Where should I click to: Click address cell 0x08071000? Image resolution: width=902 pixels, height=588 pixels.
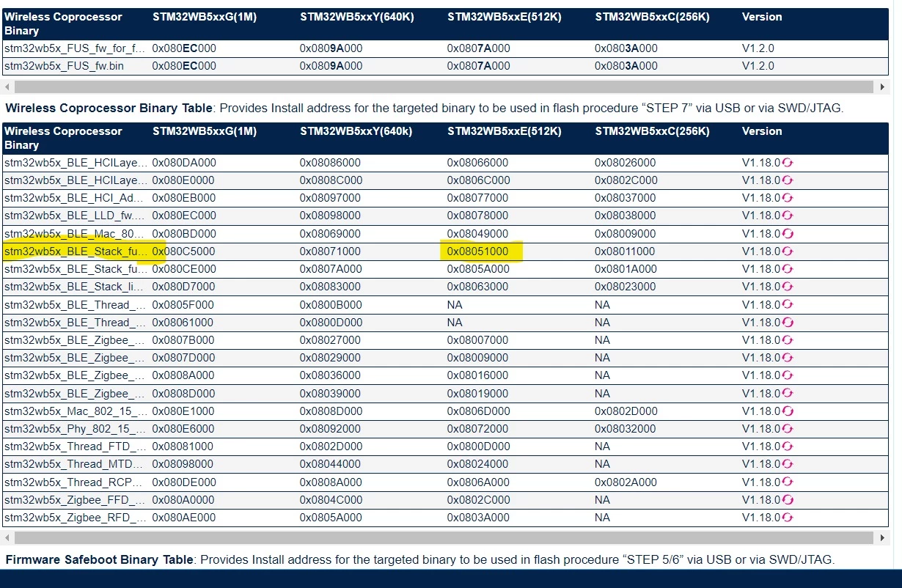[x=330, y=251]
